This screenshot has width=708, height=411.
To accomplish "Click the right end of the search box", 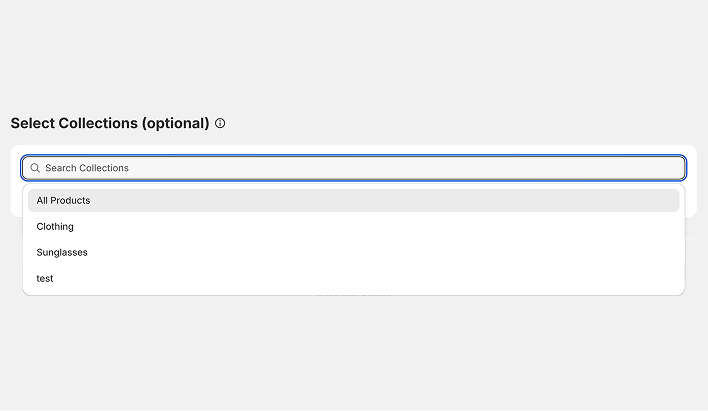I will coord(660,168).
